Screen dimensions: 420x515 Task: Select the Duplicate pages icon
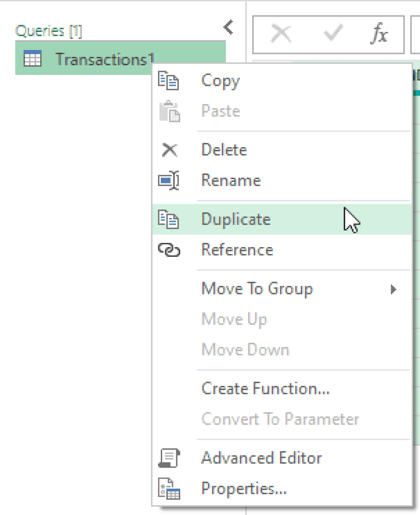point(169,220)
